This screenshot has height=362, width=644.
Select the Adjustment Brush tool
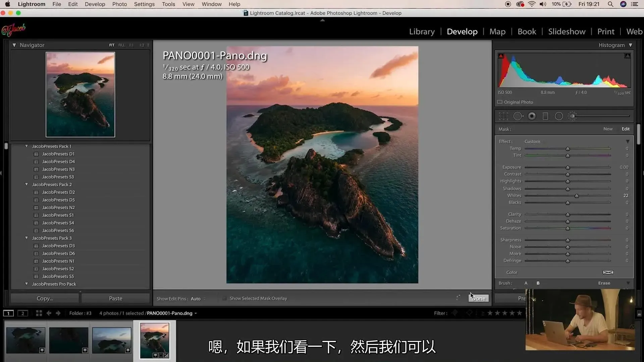(x=573, y=116)
